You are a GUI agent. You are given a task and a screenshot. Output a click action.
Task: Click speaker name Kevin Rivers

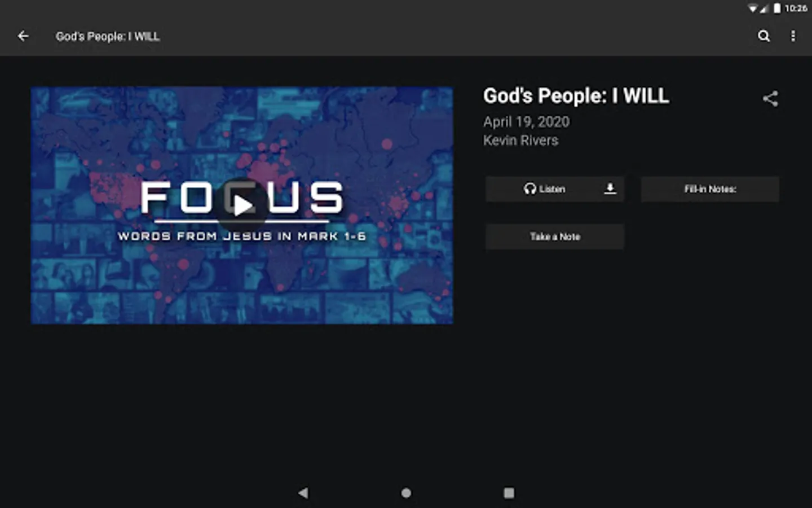(x=520, y=141)
